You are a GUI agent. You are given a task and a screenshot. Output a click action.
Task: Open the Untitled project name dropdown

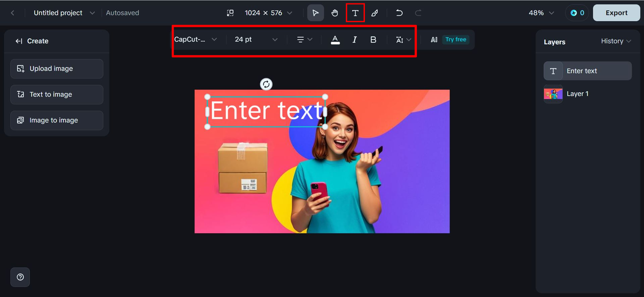(x=64, y=13)
